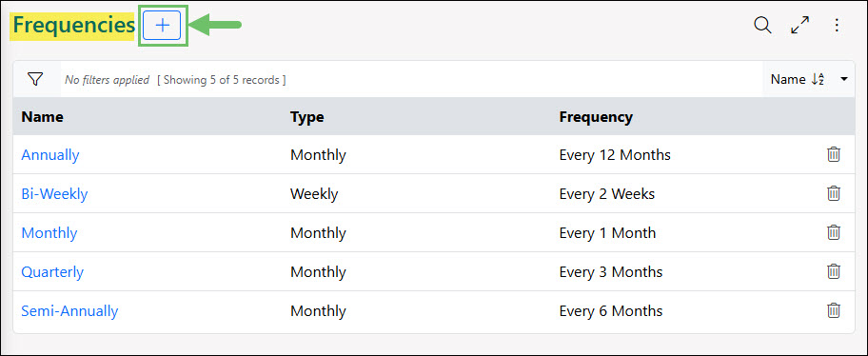Expand Frequencies panel to full screen

pos(799,25)
